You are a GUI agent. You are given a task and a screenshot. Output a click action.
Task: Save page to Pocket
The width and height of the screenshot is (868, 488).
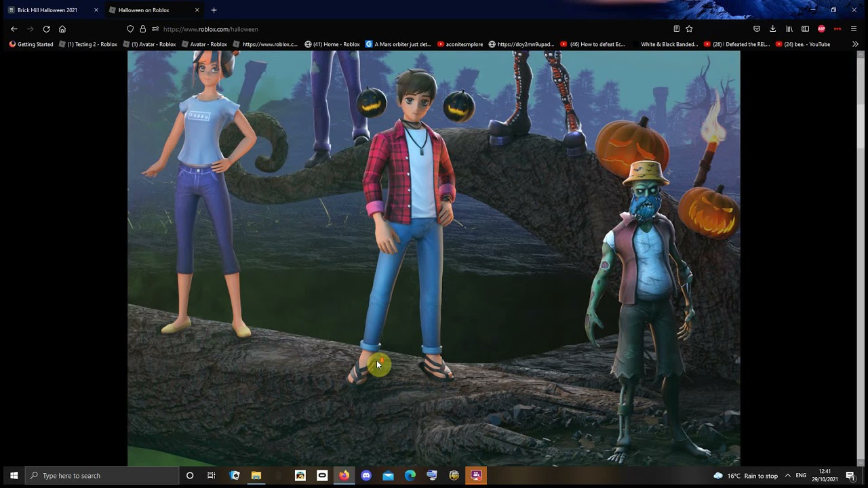[757, 29]
